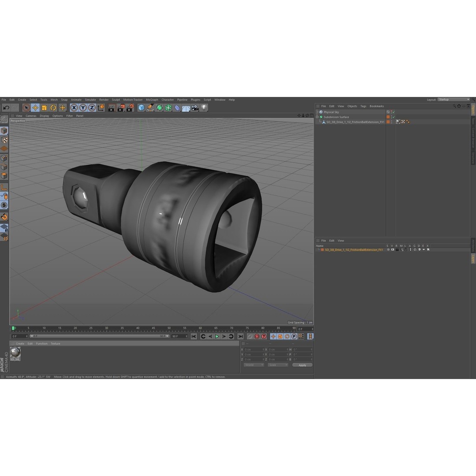Click the Spline Pen icon
This screenshot has height=476, width=476.
150,108
